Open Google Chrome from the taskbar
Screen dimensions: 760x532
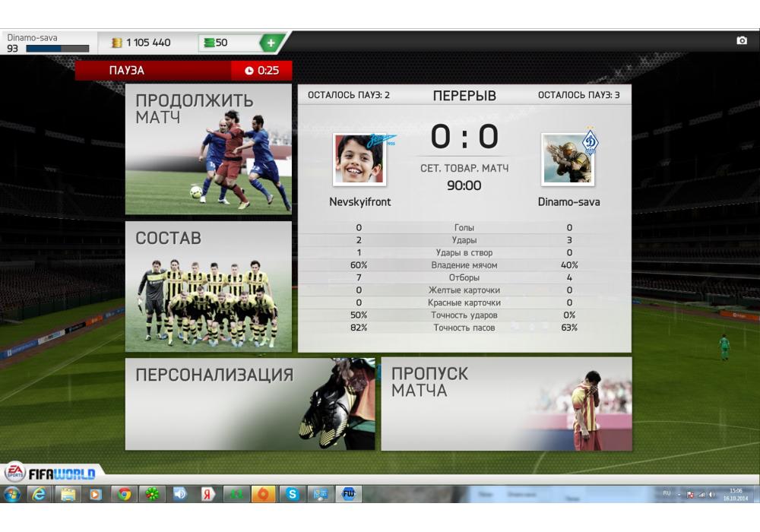click(124, 494)
